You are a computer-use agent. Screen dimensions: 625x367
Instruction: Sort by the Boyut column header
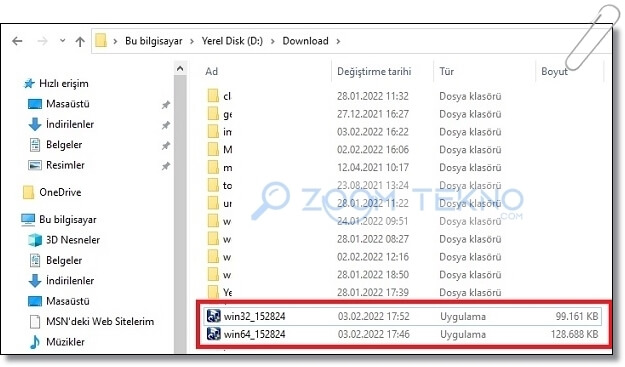click(554, 72)
